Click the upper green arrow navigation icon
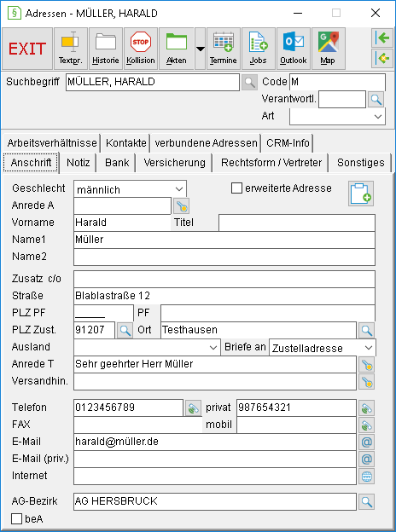Image resolution: width=396 pixels, height=532 pixels. click(382, 38)
